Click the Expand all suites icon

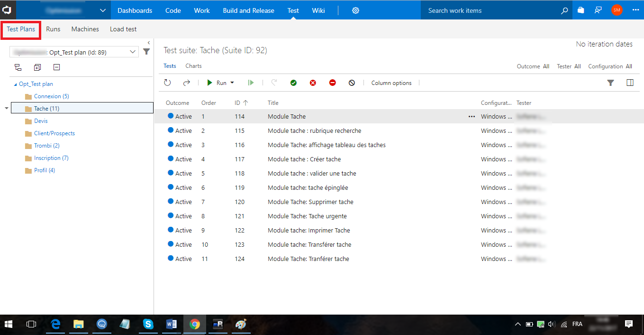pos(37,67)
